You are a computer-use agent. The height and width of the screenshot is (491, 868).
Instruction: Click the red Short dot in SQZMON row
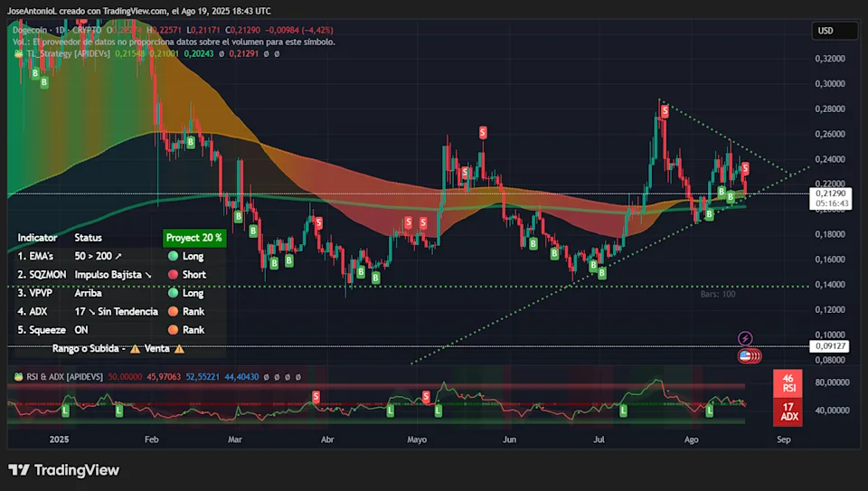(173, 275)
